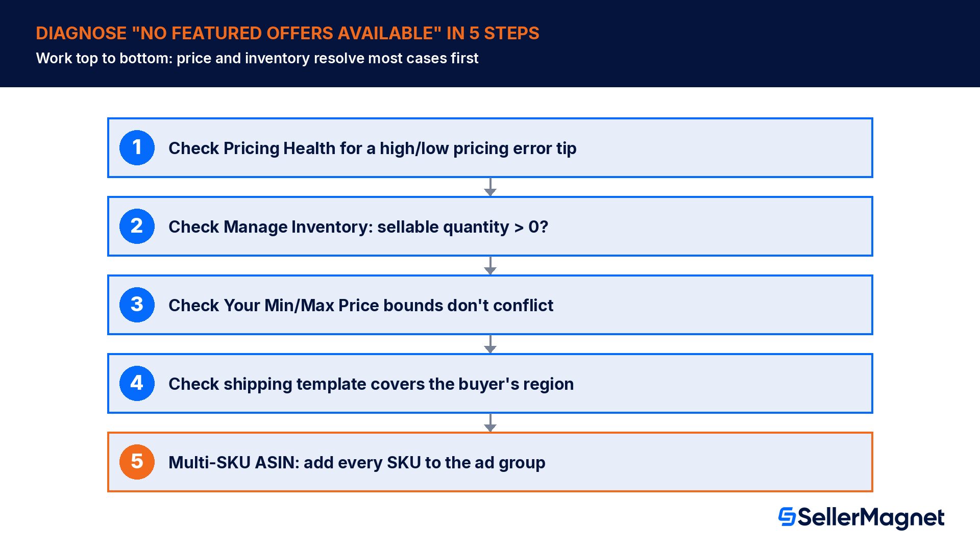
Task: Click the blue number 2 circle
Action: (x=137, y=226)
